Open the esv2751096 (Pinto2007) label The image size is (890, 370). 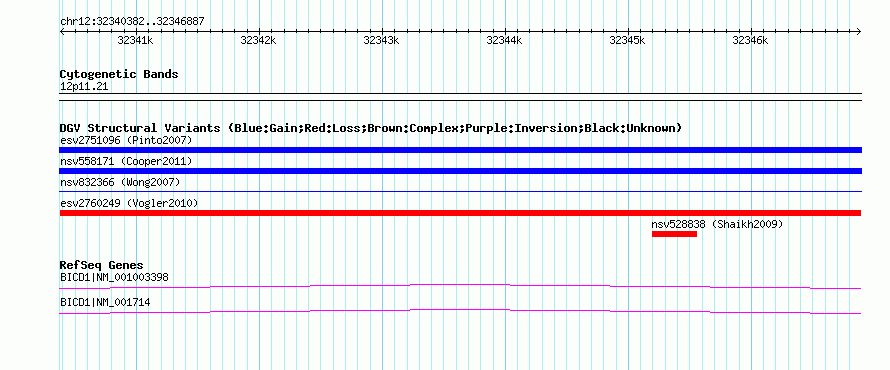(x=126, y=140)
